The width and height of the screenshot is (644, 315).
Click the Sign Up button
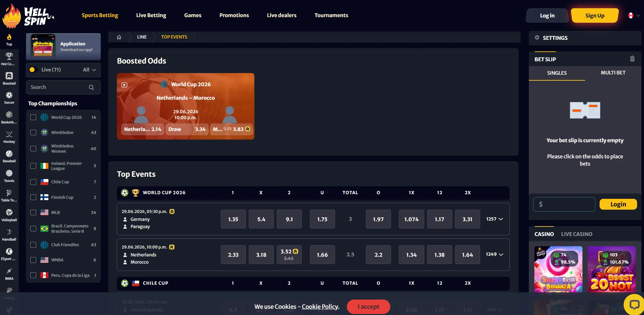point(595,15)
